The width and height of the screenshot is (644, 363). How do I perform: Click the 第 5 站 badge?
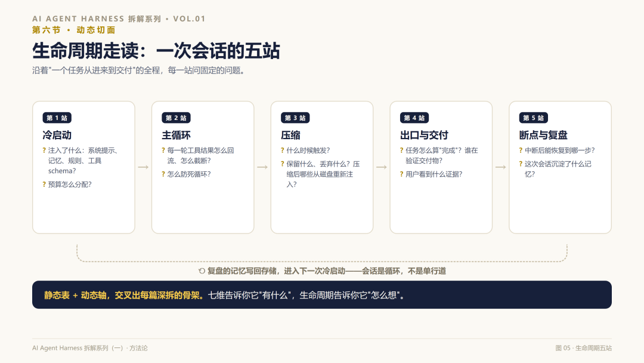534,118
